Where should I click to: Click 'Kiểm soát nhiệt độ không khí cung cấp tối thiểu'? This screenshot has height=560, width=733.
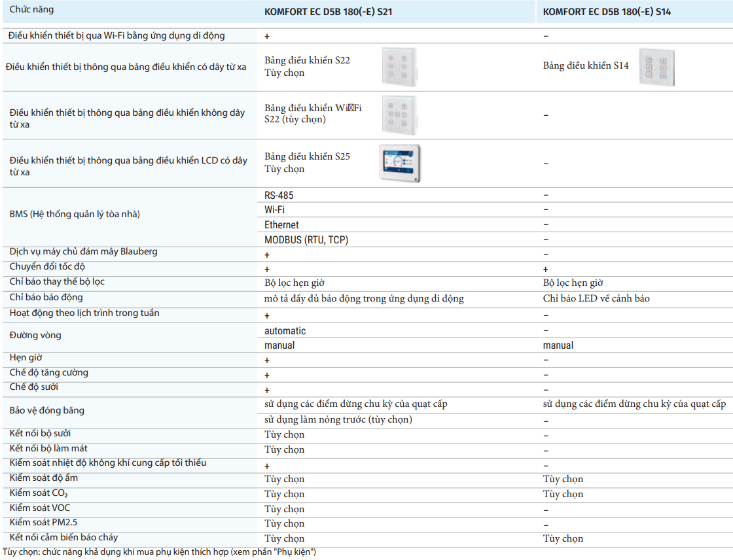[107, 463]
